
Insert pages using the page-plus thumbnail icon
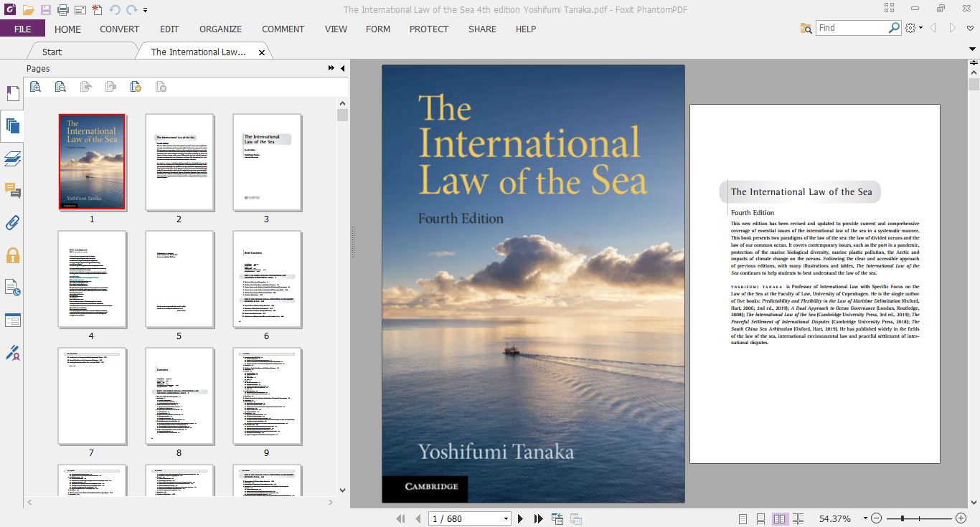pyautogui.click(x=136, y=87)
